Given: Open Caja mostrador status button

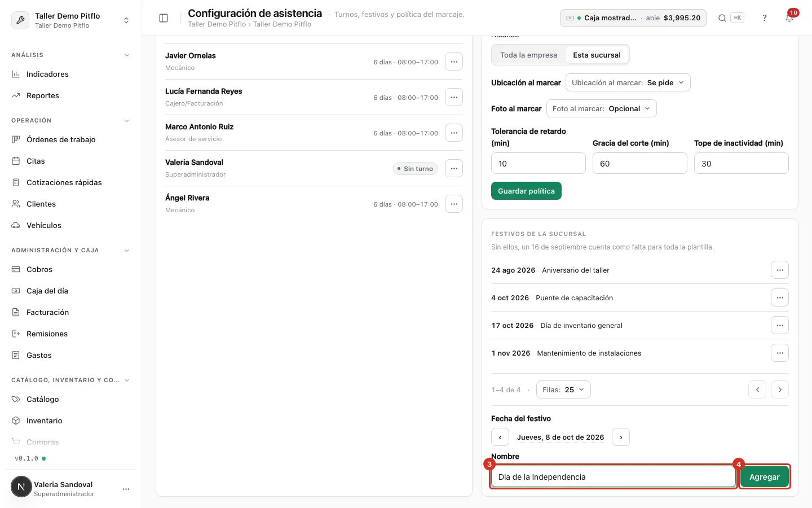Looking at the screenshot, I should (x=633, y=18).
